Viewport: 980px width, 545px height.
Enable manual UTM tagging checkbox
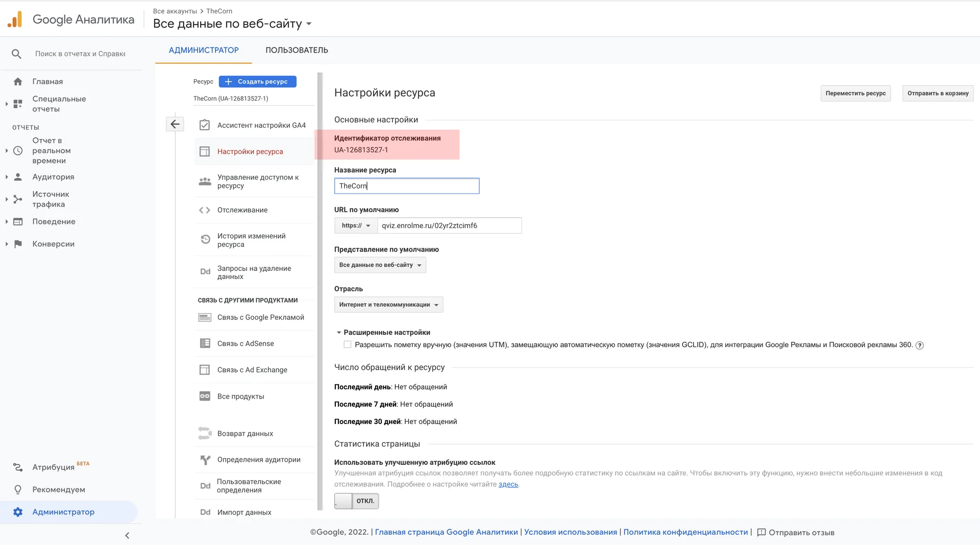[347, 345]
